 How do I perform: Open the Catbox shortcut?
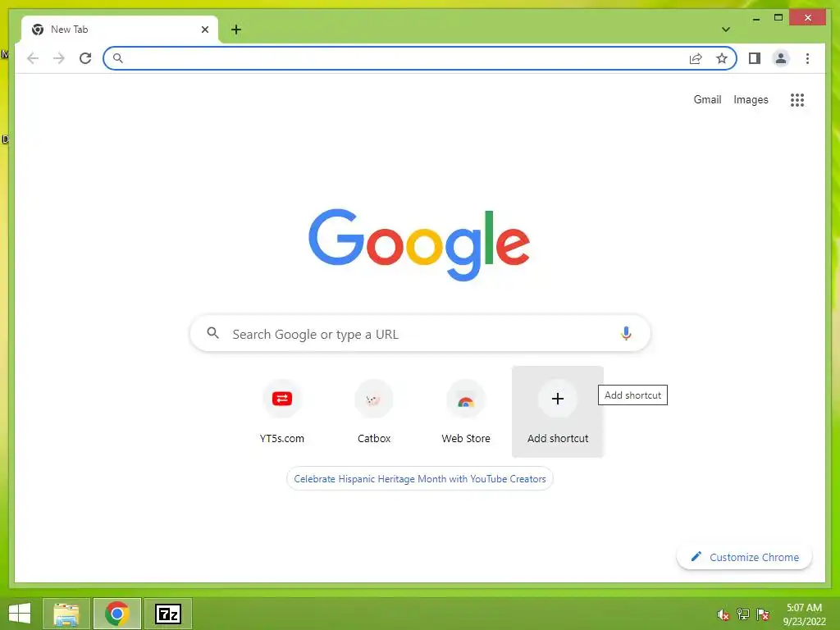pos(374,412)
